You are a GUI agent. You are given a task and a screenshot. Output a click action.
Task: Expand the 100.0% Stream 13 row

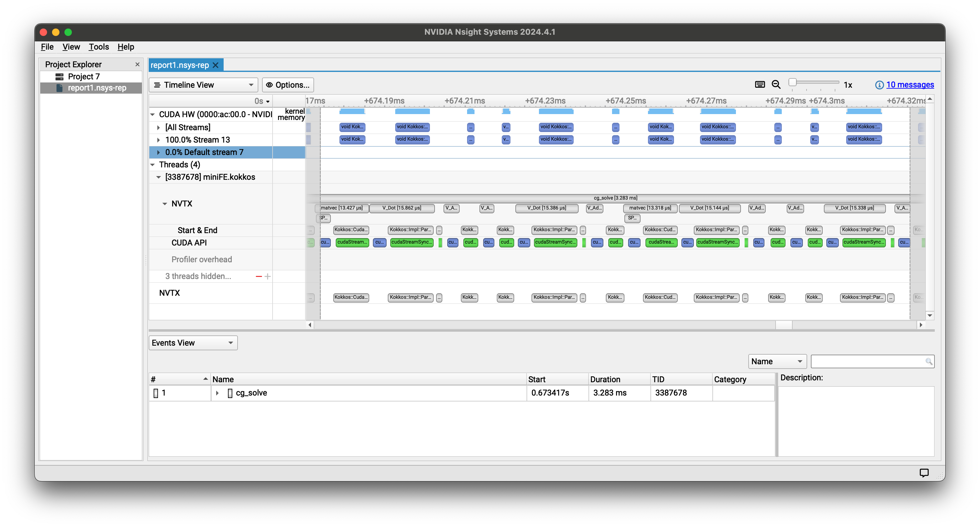pos(159,140)
